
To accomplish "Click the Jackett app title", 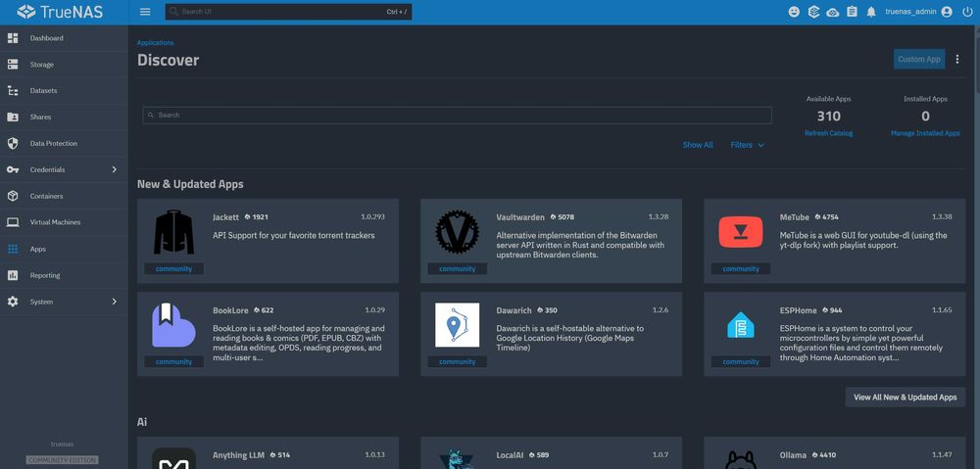I will (225, 216).
